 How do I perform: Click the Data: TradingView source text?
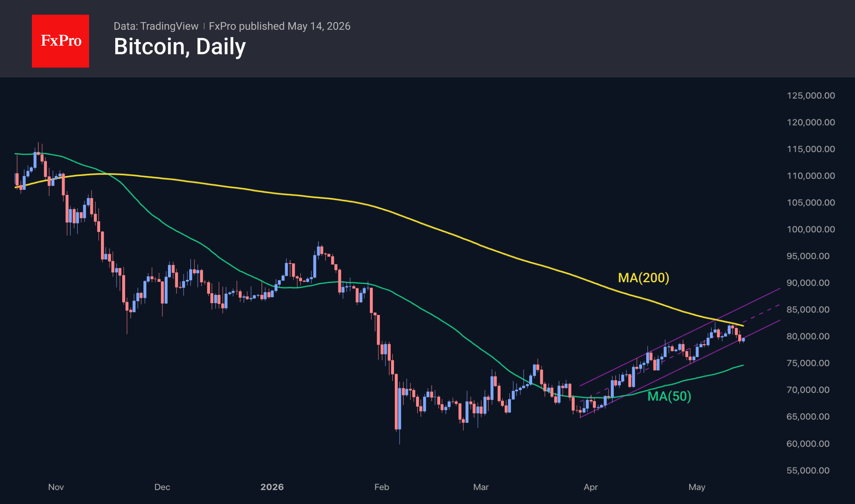click(x=156, y=26)
